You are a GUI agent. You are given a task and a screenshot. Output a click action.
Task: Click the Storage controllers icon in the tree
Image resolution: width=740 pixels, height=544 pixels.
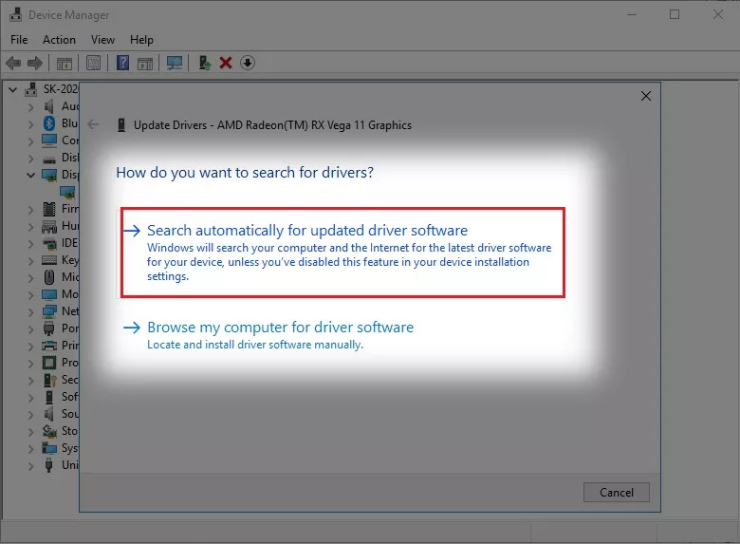click(49, 431)
